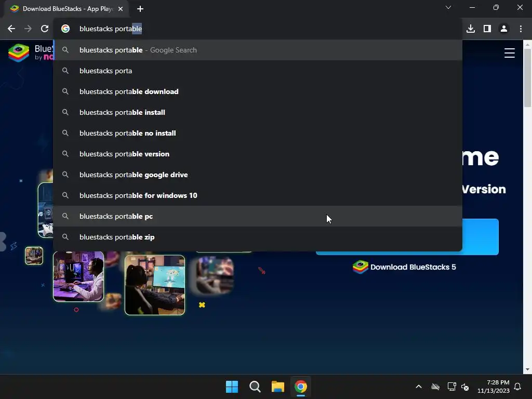Pick the 'bluestacks portable pc' suggestion
The width and height of the screenshot is (532, 399).
coord(258,216)
